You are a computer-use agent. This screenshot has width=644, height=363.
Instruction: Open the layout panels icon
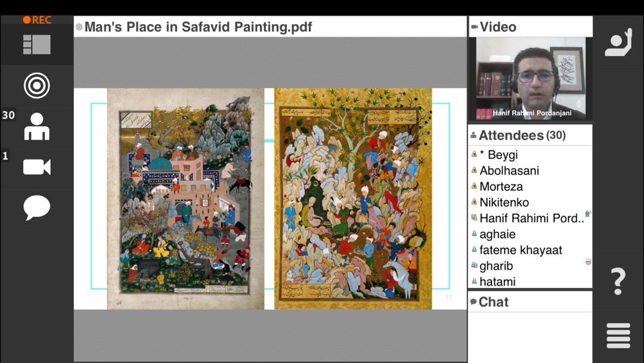click(37, 44)
